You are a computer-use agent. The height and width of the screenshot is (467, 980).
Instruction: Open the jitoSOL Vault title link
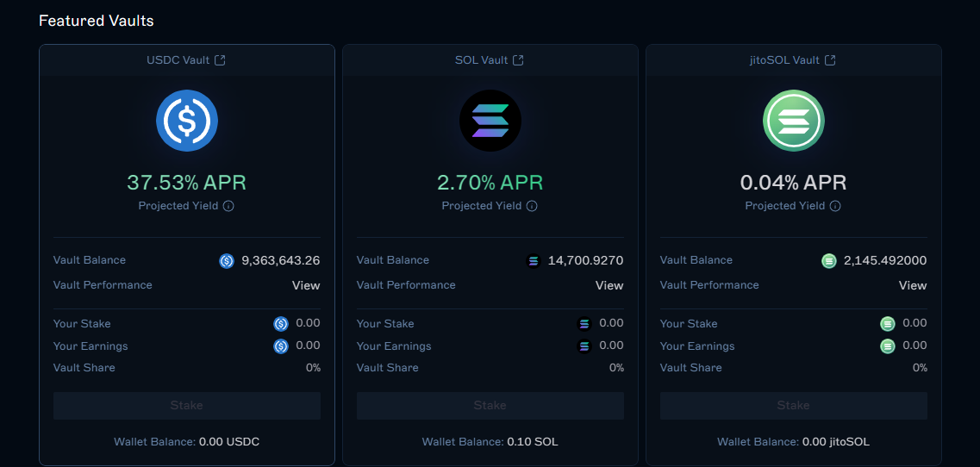(x=785, y=60)
